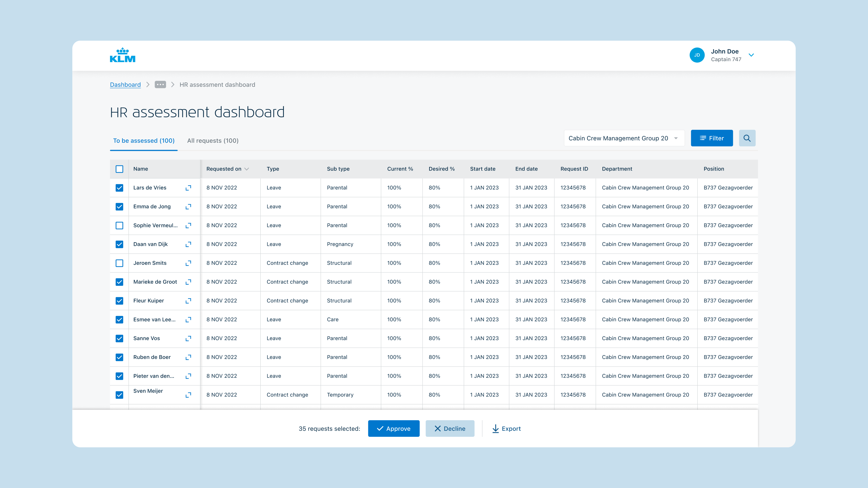Open Fleur Kuiper row expand icon

188,301
